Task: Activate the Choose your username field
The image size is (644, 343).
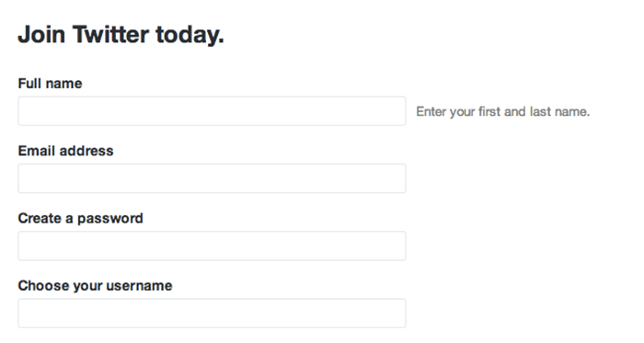Action: (x=212, y=313)
